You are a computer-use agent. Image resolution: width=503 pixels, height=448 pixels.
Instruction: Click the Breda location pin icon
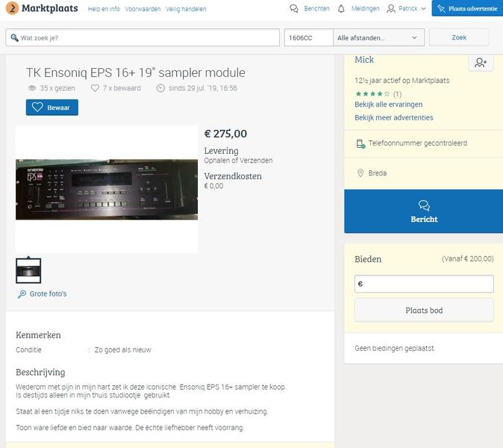360,173
